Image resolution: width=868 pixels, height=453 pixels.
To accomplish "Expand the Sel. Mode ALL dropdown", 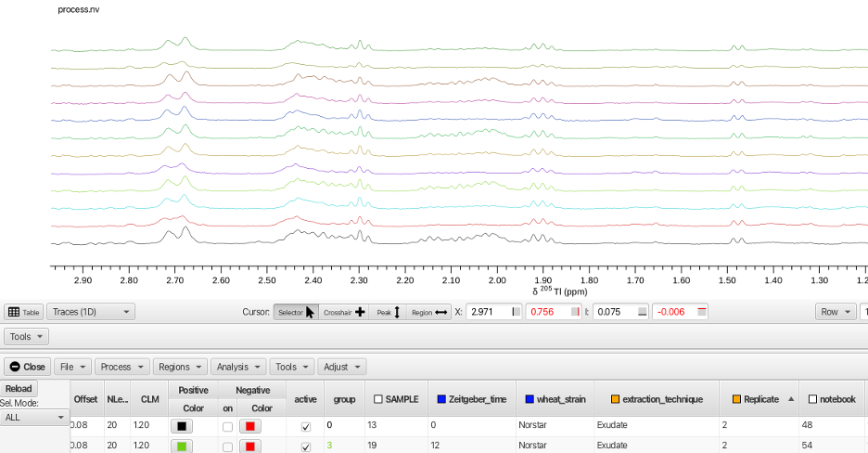I will [x=35, y=418].
